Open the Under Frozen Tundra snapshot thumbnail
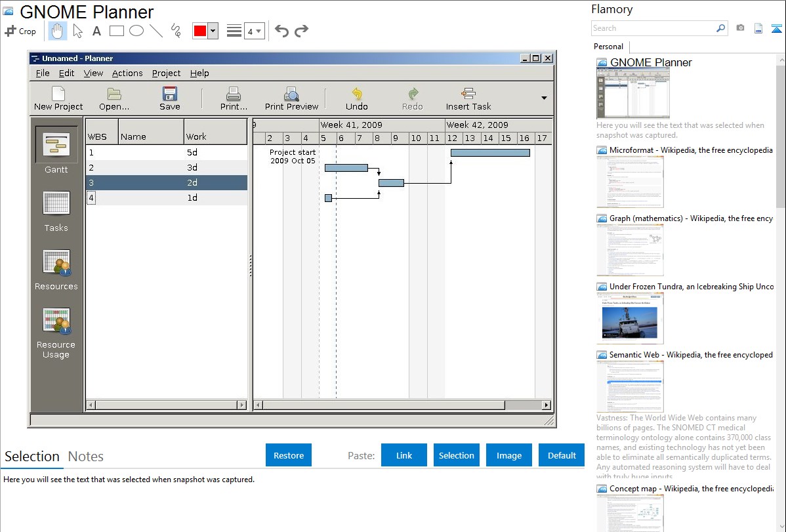 (630, 318)
